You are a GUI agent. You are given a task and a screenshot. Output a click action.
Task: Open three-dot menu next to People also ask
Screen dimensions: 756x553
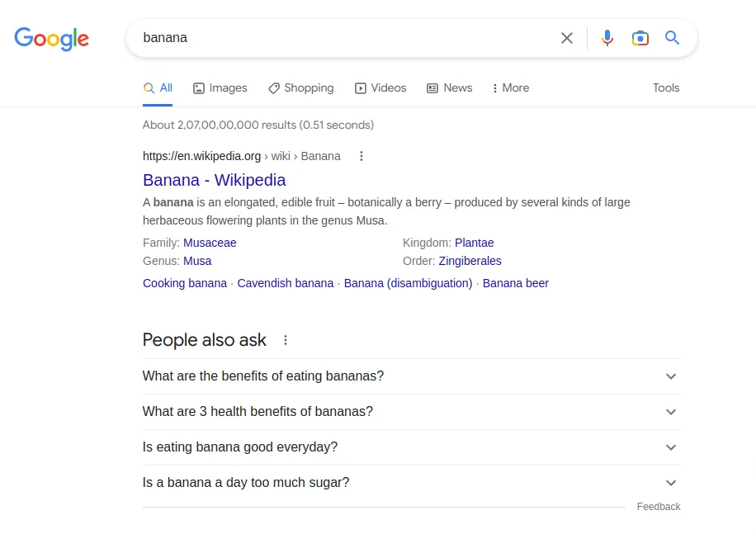coord(286,340)
